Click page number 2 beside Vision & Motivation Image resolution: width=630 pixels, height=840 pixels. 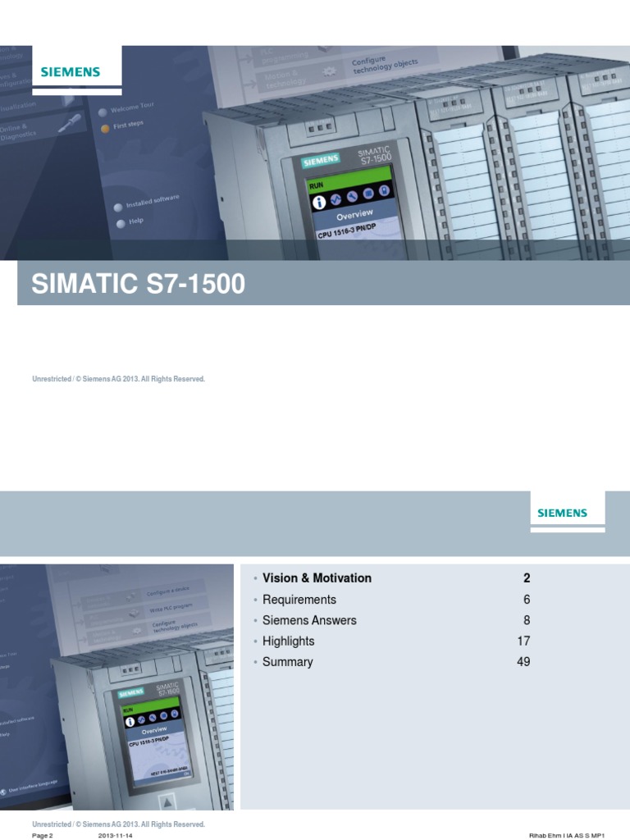(x=527, y=578)
